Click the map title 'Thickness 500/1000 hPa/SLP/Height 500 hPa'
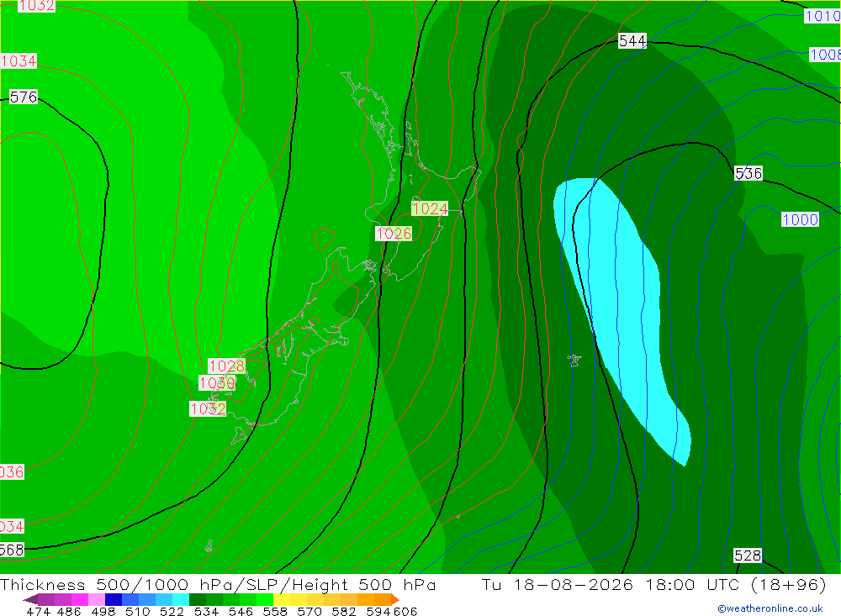 218,584
